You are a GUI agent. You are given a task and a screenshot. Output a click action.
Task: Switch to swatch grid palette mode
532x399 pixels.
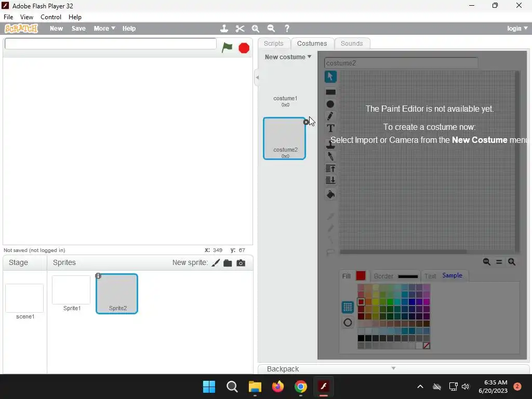[x=348, y=308]
